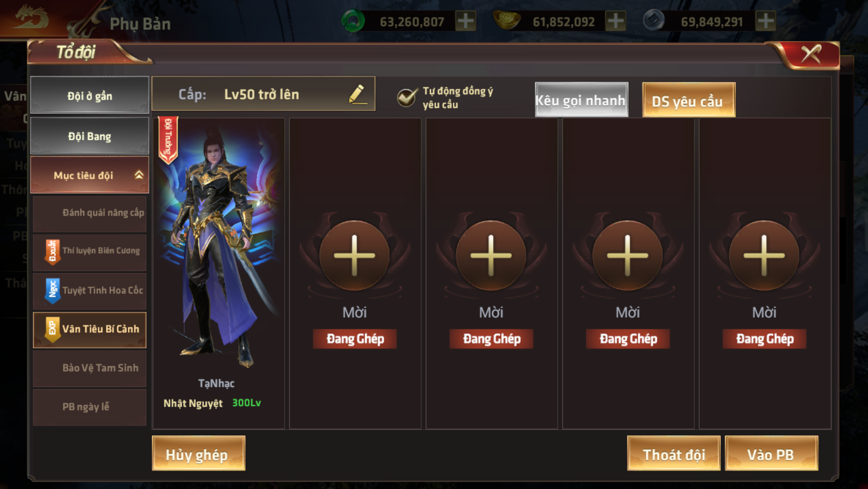Invite a member via the second Mời plus slot
Screen dimensions: 868x489
(491, 255)
